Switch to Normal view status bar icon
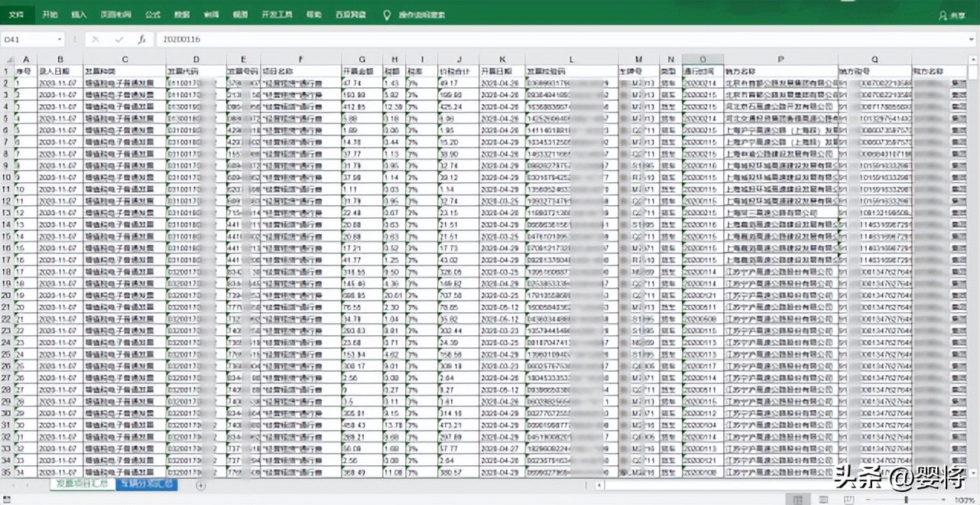 pos(798,499)
